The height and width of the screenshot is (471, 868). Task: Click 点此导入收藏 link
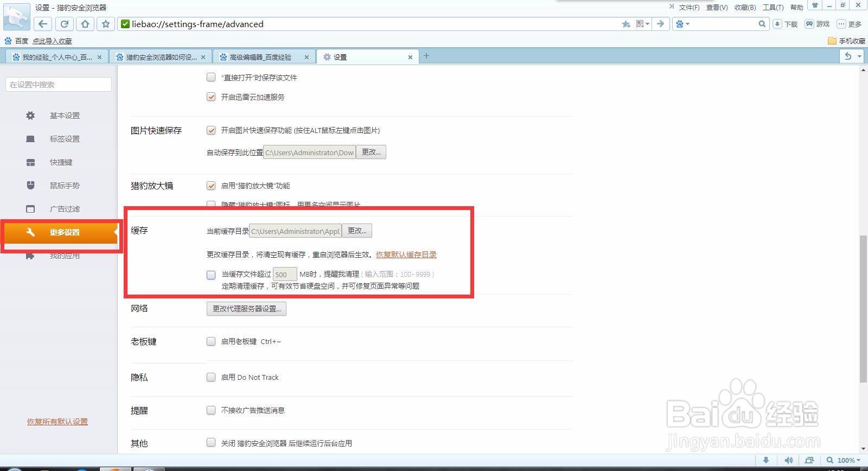pyautogui.click(x=52, y=41)
